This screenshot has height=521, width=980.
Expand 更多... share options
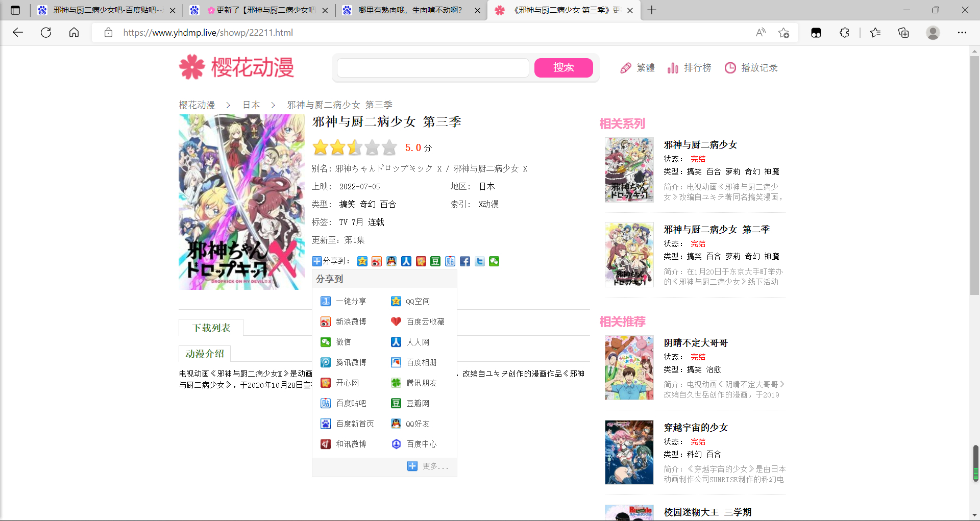click(x=428, y=466)
